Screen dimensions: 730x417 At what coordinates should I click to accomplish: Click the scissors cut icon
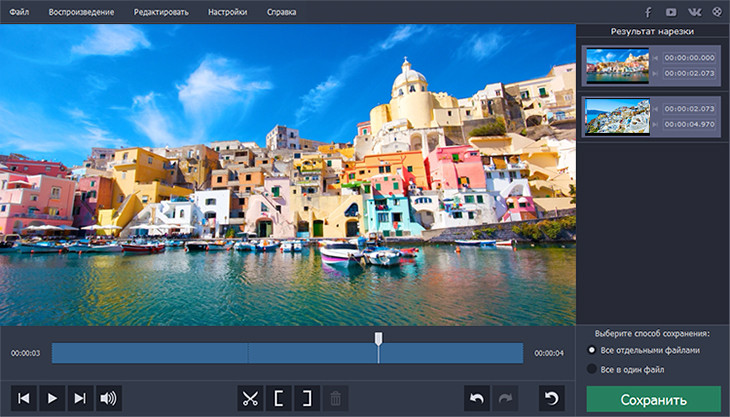(250, 398)
